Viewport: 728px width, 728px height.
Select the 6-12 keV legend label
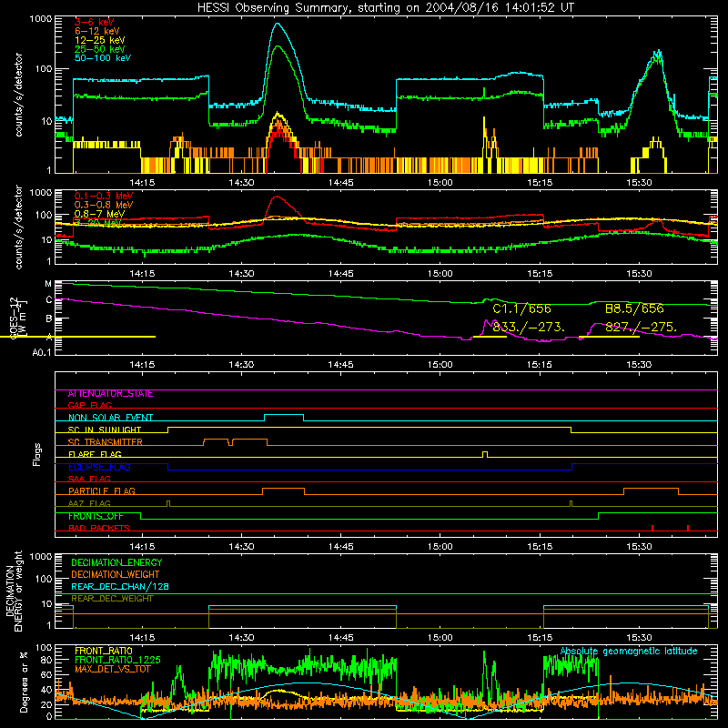(97, 31)
